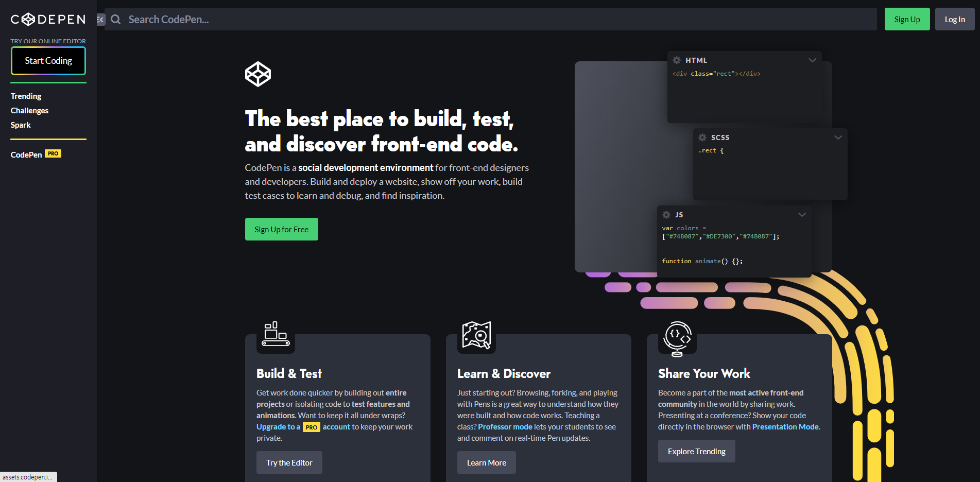Click the Share Your Work heading
The height and width of the screenshot is (482, 980).
[704, 374]
